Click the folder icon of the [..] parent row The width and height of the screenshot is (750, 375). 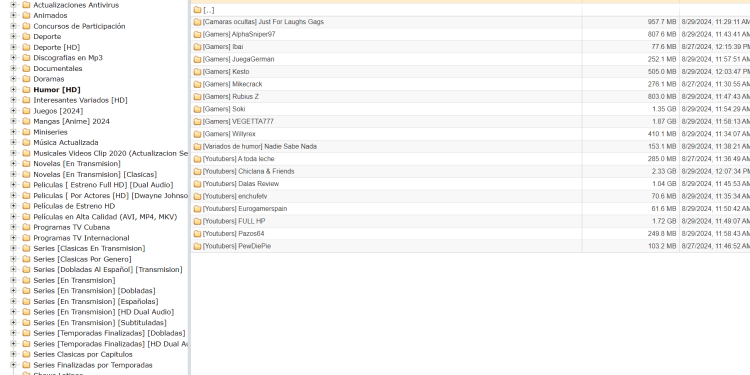197,10
